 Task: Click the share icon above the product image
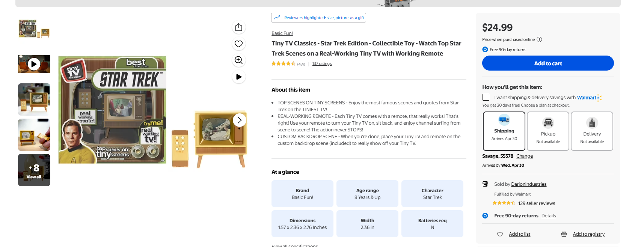[x=238, y=27]
